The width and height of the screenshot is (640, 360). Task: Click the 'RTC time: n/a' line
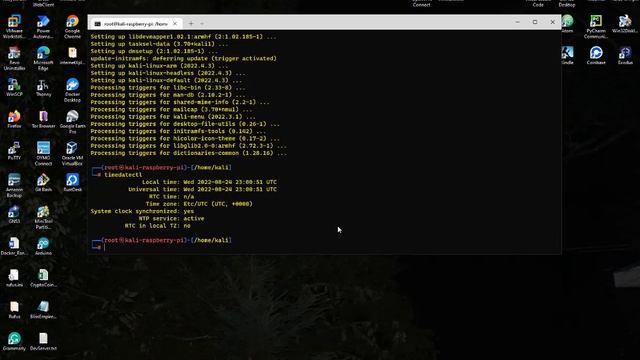point(171,196)
